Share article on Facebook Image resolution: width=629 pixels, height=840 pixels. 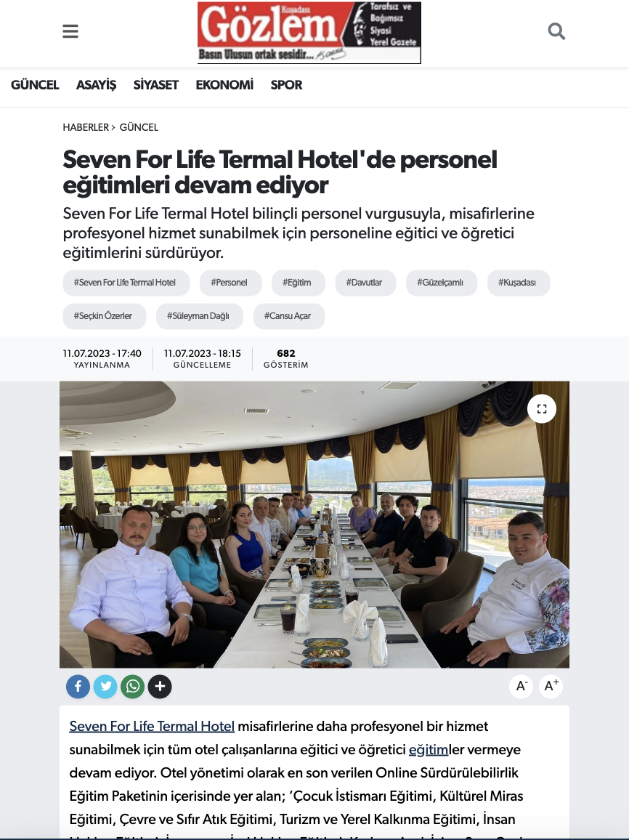pyautogui.click(x=78, y=686)
